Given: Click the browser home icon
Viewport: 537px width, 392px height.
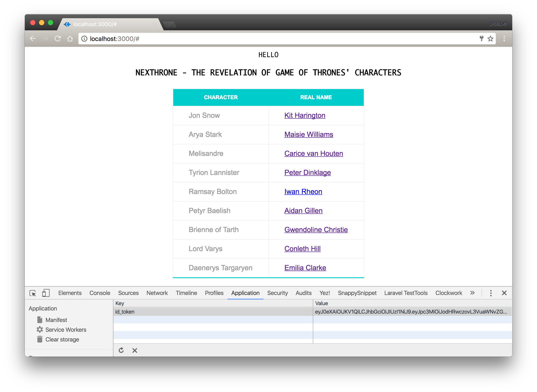Looking at the screenshot, I should pos(70,39).
